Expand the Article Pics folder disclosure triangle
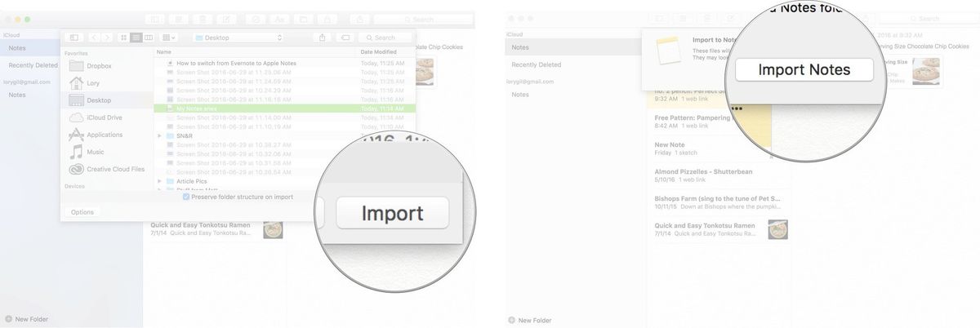 [159, 180]
